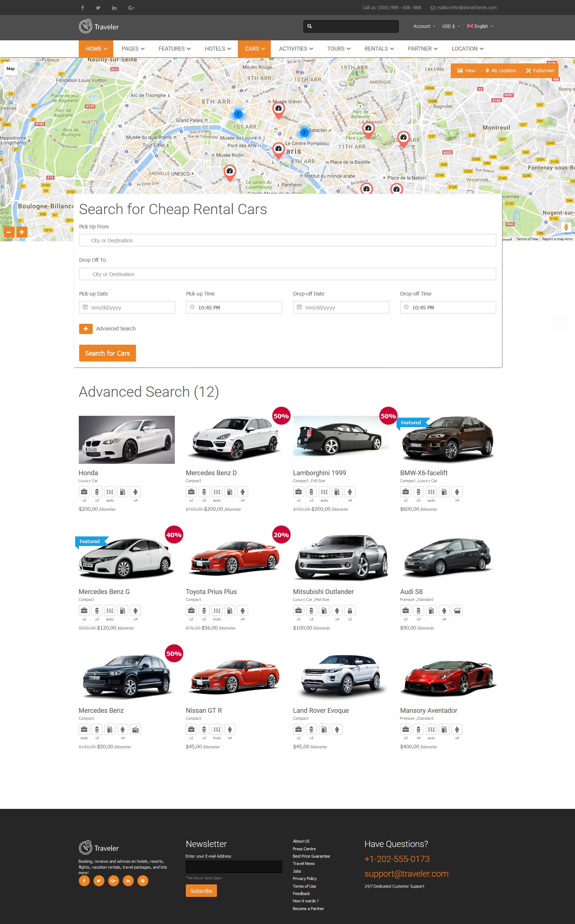Expand the Account dropdown
The width and height of the screenshot is (575, 924).
tap(424, 26)
